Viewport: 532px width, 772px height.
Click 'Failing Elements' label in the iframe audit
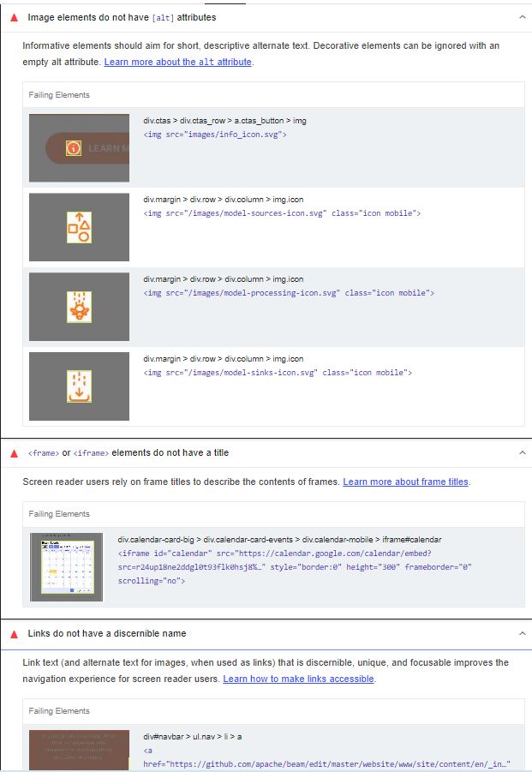point(59,514)
